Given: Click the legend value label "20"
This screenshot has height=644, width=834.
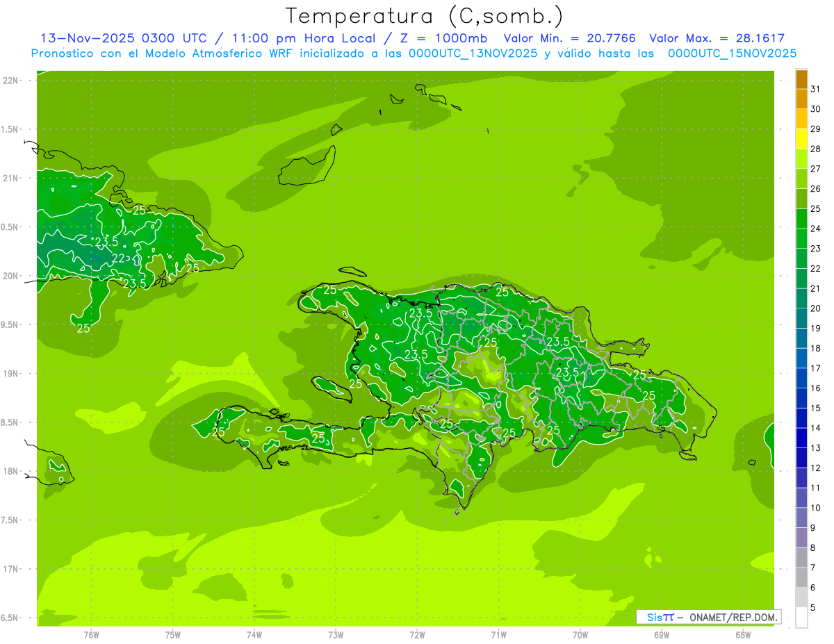Looking at the screenshot, I should (x=816, y=308).
